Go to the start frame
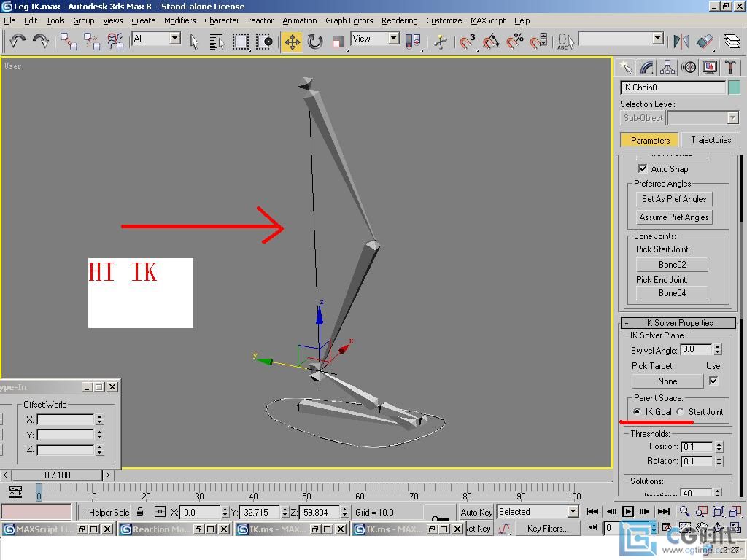The height and width of the screenshot is (560, 747). click(592, 511)
